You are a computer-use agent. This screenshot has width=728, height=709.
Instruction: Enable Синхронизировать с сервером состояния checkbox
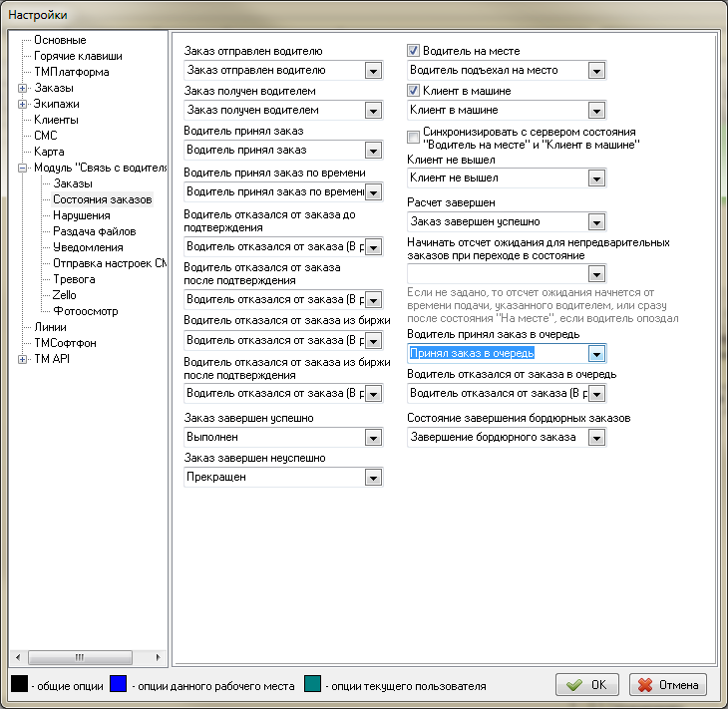pos(414,138)
